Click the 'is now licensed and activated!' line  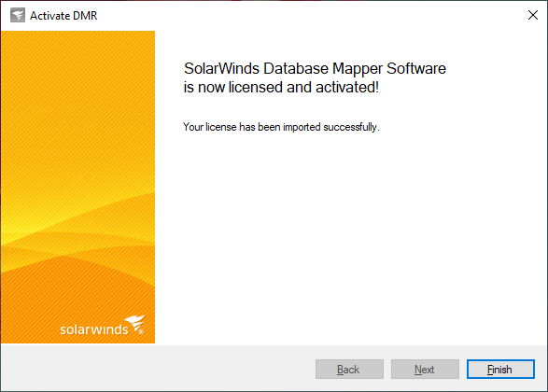pyautogui.click(x=281, y=88)
